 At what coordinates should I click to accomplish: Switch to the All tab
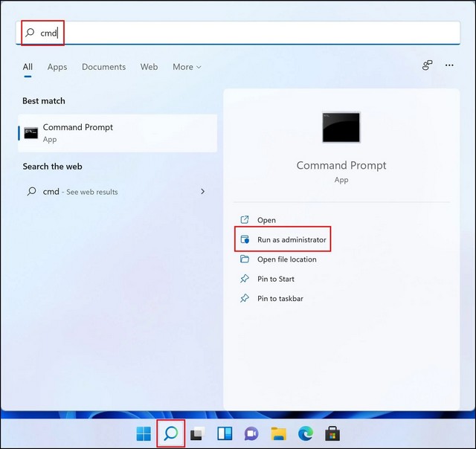(28, 67)
